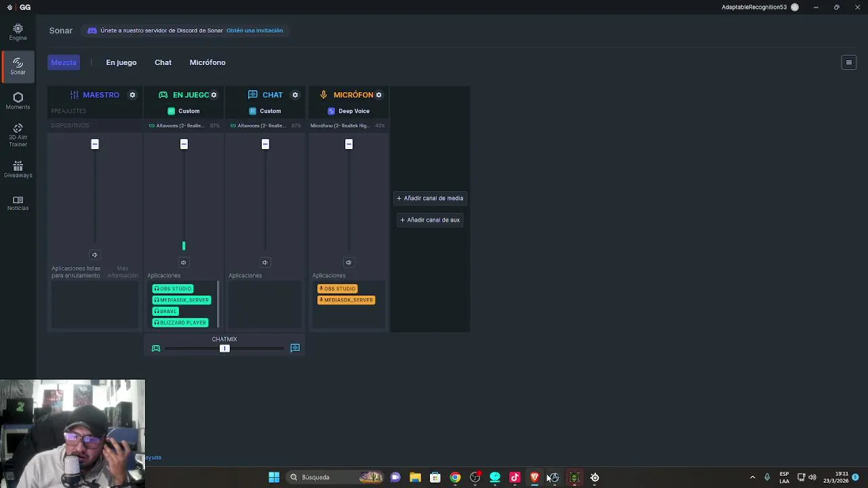Screen dimensions: 868x488
Task: Select OBS STUDIO in En Juego applications
Action: click(x=173, y=289)
